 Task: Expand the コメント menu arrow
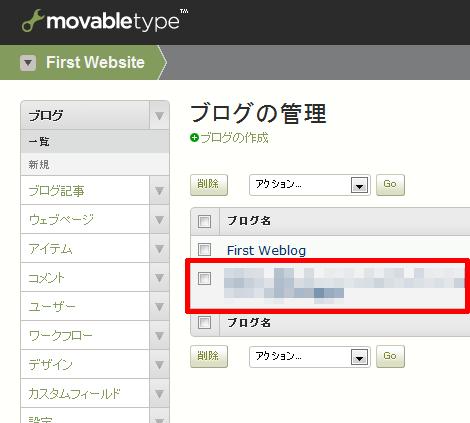point(159,278)
